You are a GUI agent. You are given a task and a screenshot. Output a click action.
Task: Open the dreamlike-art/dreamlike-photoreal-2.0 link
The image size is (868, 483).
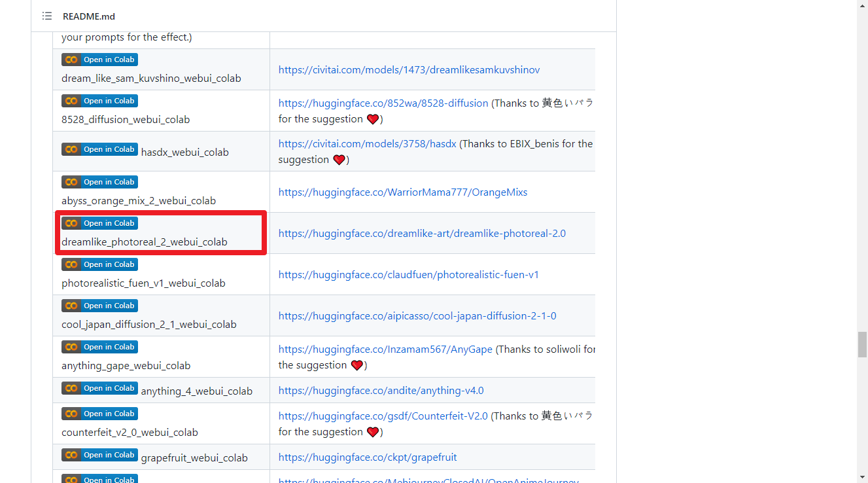(x=422, y=234)
